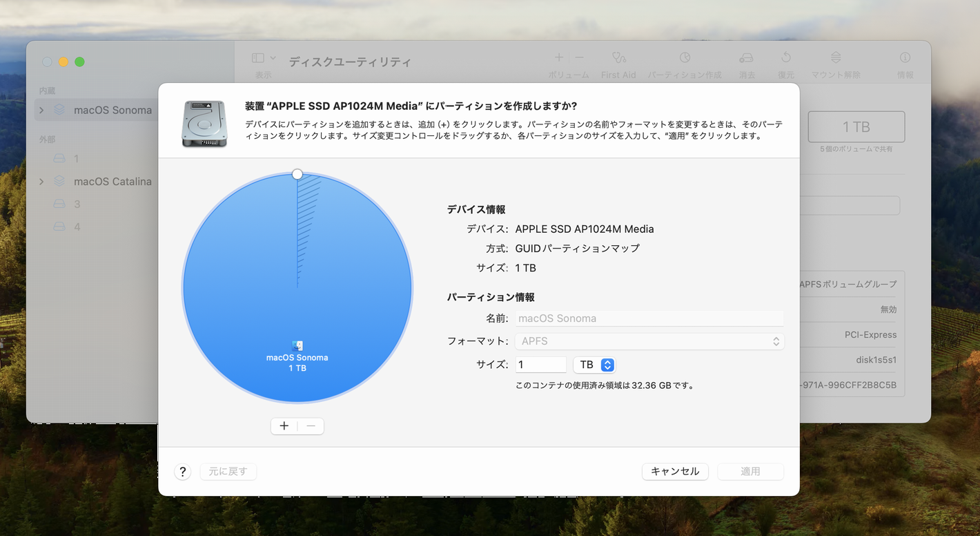
Task: Select external volume 1 in sidebar
Action: click(76, 159)
